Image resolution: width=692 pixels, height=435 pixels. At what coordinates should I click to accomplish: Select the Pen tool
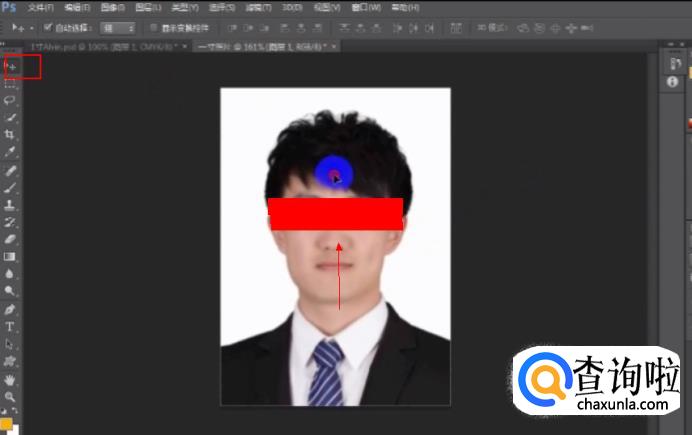click(x=10, y=309)
